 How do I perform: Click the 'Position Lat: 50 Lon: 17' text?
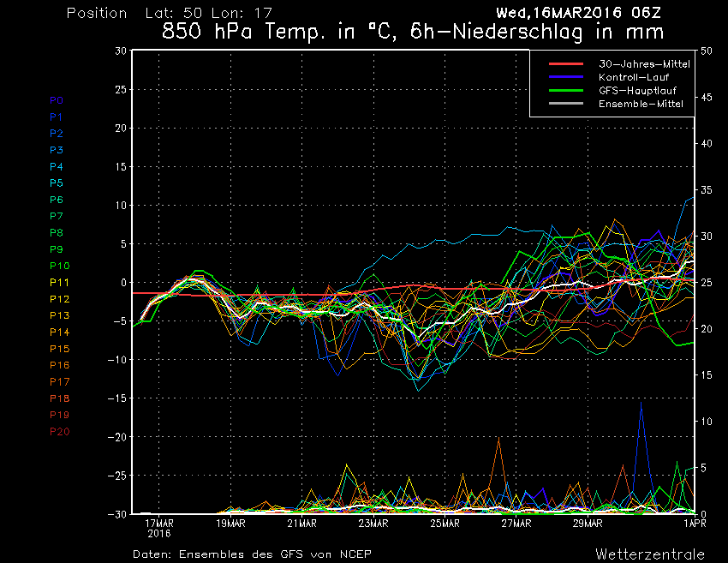pyautogui.click(x=170, y=13)
